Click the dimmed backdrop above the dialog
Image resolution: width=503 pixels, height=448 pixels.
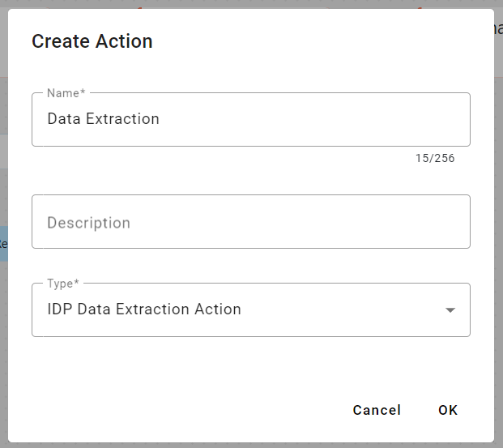tap(243, 4)
